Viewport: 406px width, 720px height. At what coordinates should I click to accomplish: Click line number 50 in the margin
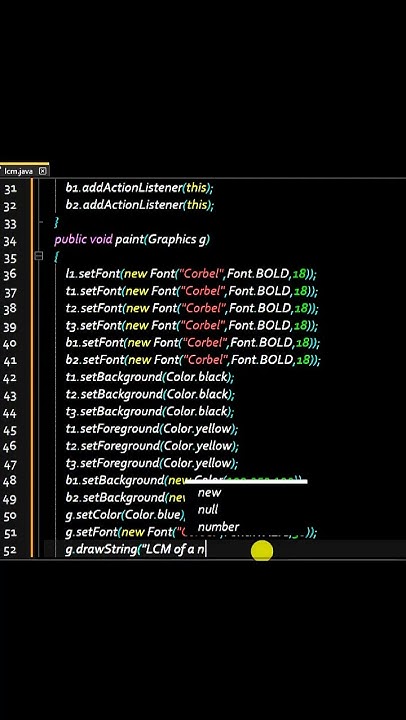[x=10, y=515]
